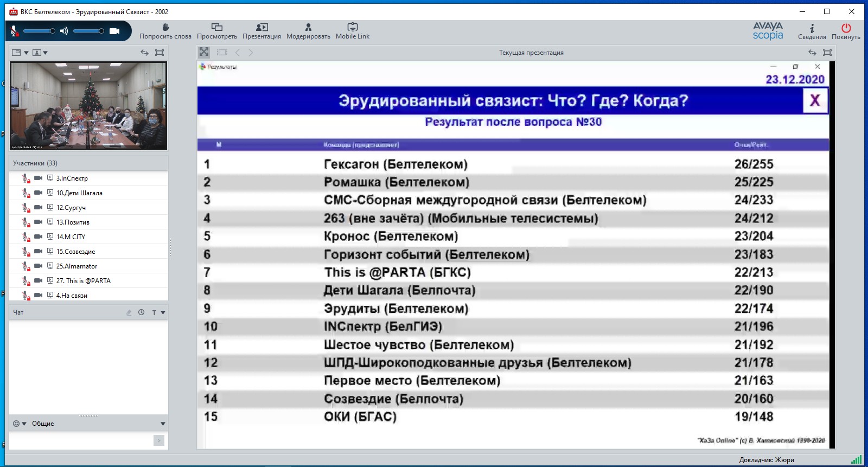Click muted mic icon of 10.Дети Шагала
The image size is (868, 467).
pyautogui.click(x=25, y=193)
